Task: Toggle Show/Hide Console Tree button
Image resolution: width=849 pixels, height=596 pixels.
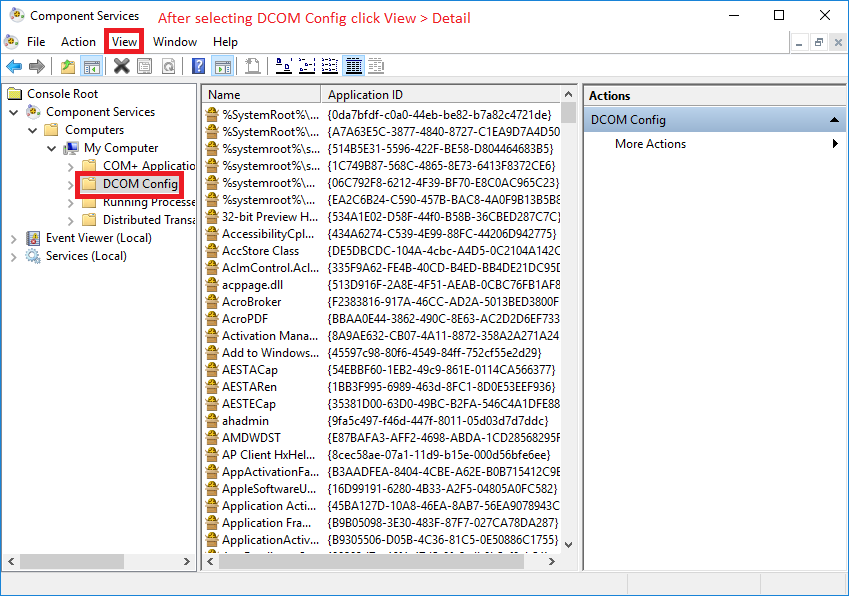Action: tap(91, 67)
